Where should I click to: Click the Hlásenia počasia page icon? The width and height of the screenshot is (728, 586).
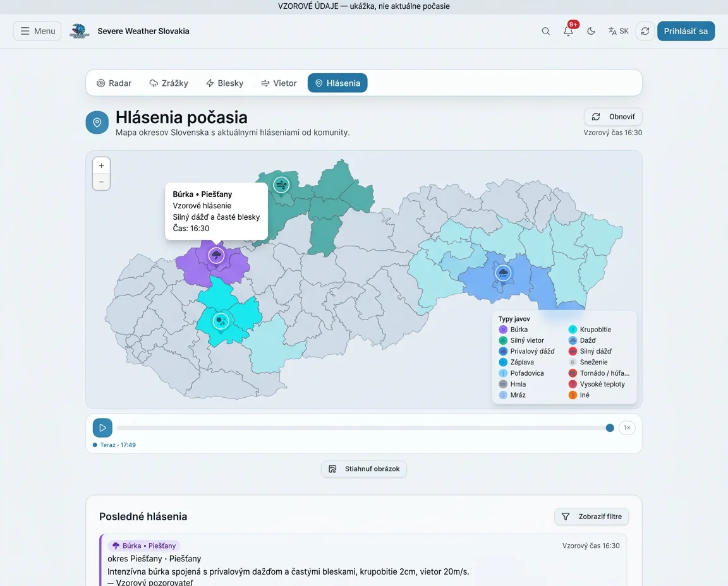tap(97, 123)
